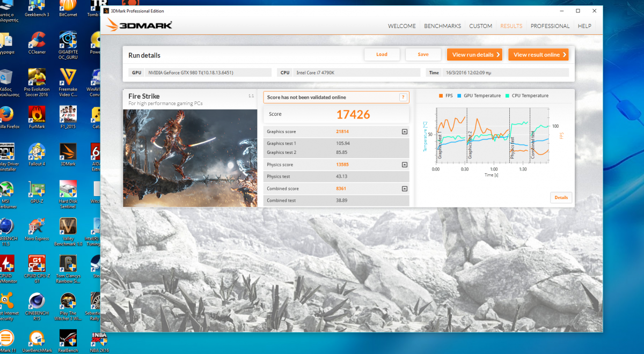Click Graphics score value 21814
The image size is (644, 354).
343,131
